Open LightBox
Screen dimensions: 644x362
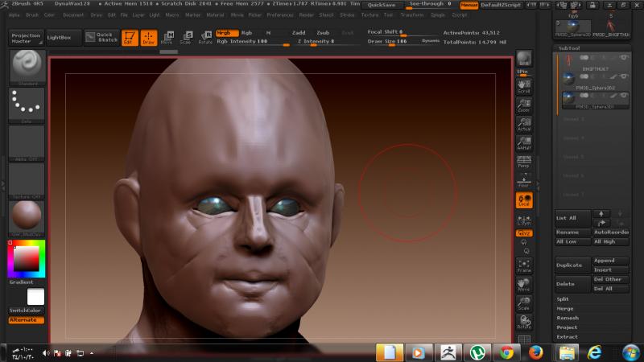point(64,37)
